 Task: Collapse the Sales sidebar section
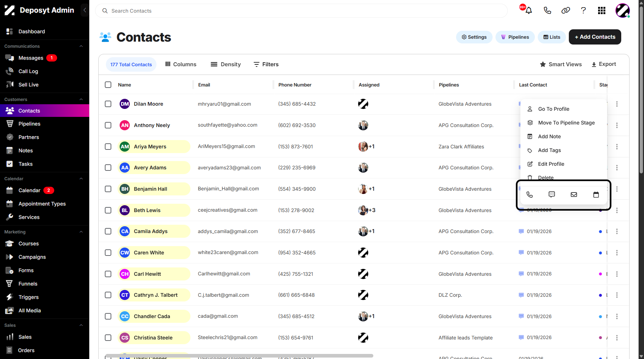pos(81,325)
